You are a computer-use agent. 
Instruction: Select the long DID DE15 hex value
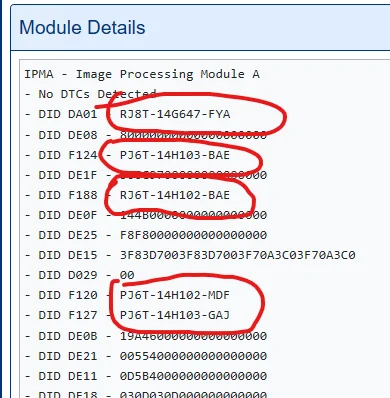coord(238,255)
